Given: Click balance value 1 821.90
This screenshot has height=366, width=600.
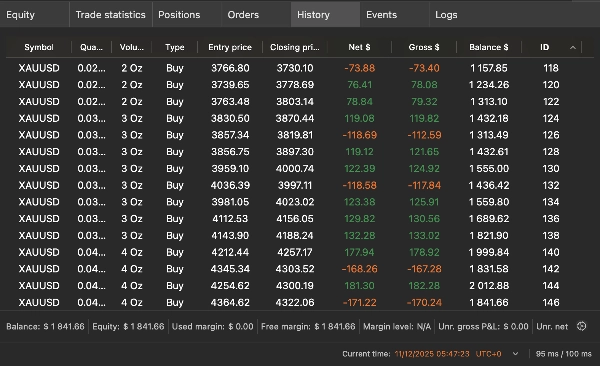Looking at the screenshot, I should pyautogui.click(x=489, y=235).
